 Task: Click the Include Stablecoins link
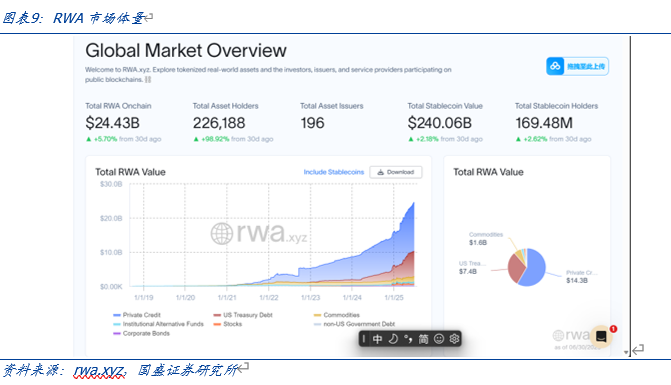pos(334,172)
